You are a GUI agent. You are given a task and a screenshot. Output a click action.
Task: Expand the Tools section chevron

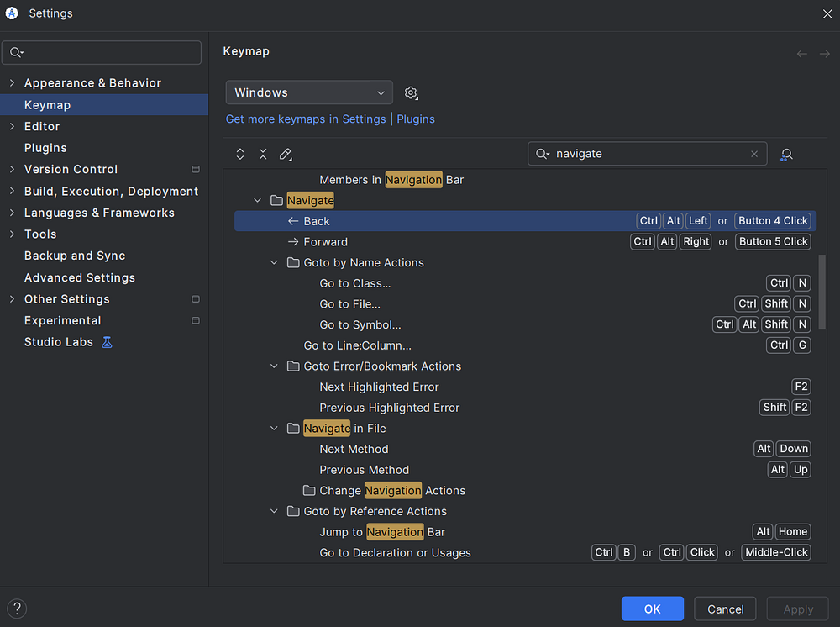(13, 234)
